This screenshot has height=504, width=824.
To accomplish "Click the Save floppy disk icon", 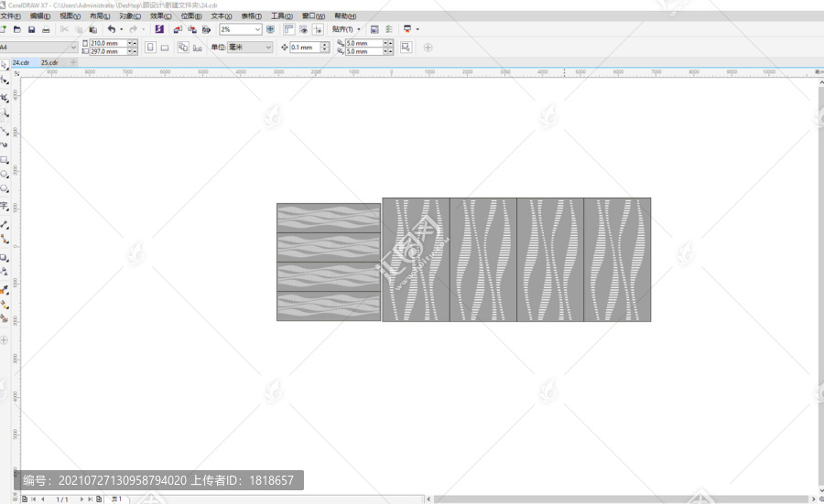I will [31, 29].
